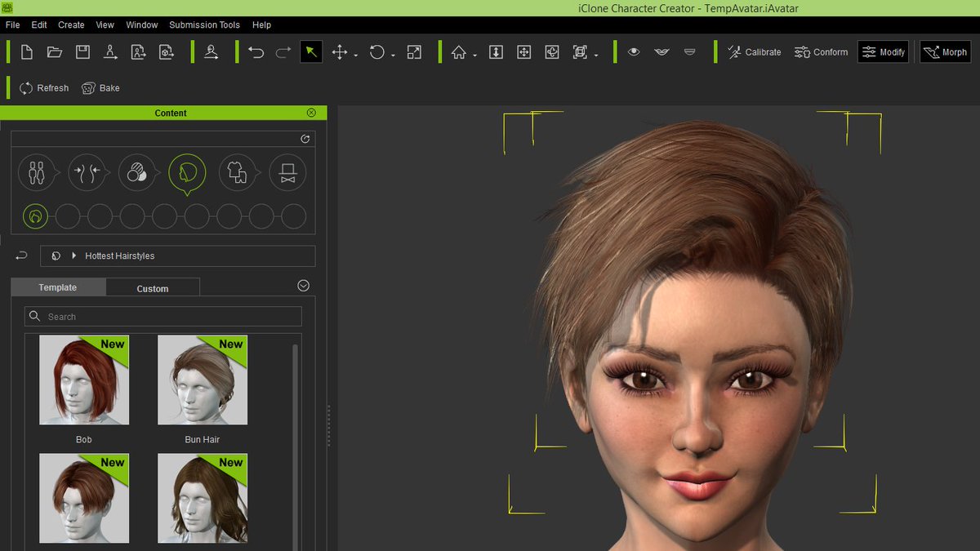
Task: Open the Clothing content category icon
Action: pyautogui.click(x=237, y=172)
